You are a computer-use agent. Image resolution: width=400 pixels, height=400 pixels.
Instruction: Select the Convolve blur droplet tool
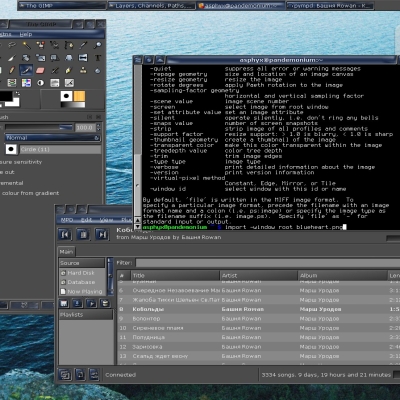pyautogui.click(x=97, y=70)
